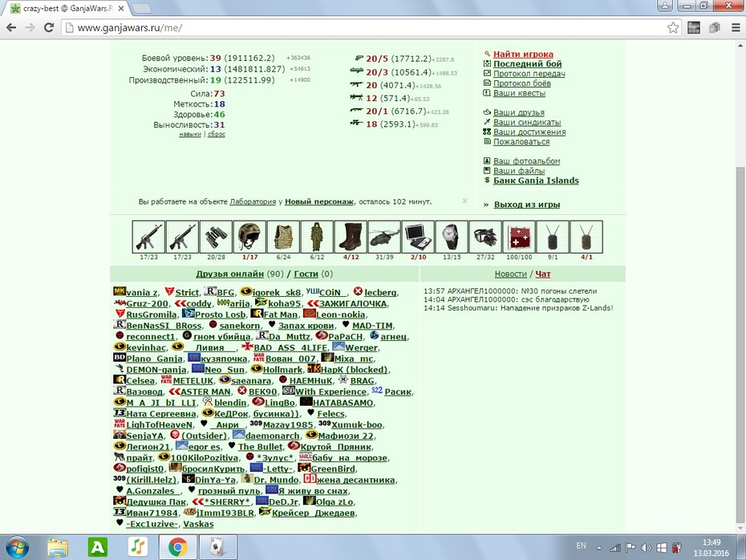Open Chrome from the taskbar
Screen dimensions: 746x560
click(177, 548)
